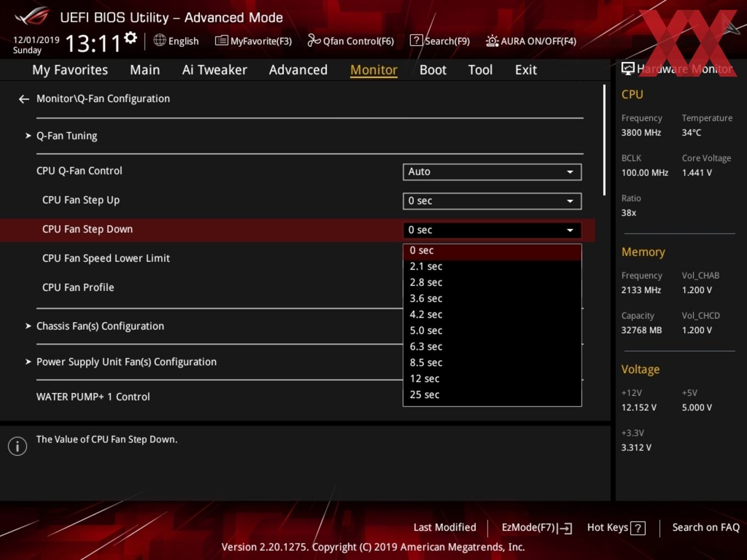The height and width of the screenshot is (560, 747).
Task: Choose the 3.6 sec option
Action: (492, 298)
